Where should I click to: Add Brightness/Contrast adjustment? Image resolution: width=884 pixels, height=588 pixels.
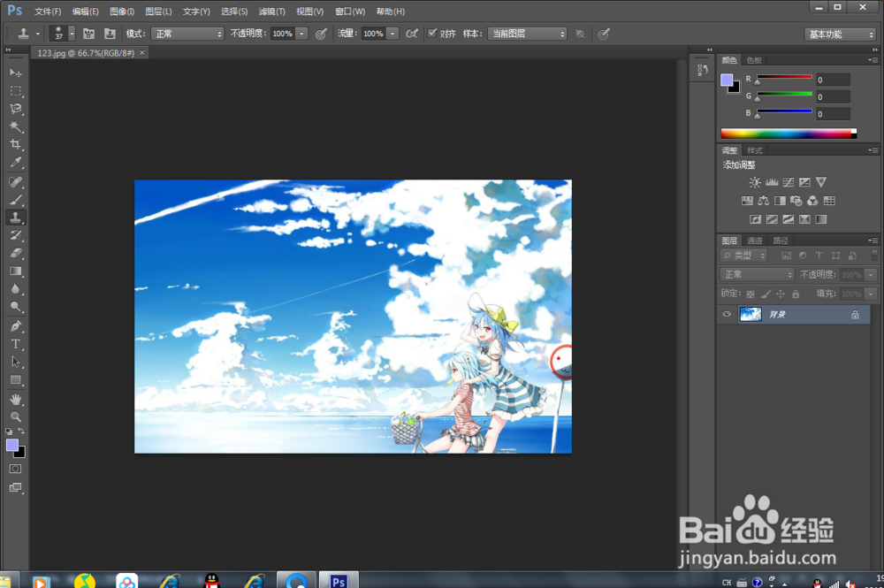[x=754, y=182]
